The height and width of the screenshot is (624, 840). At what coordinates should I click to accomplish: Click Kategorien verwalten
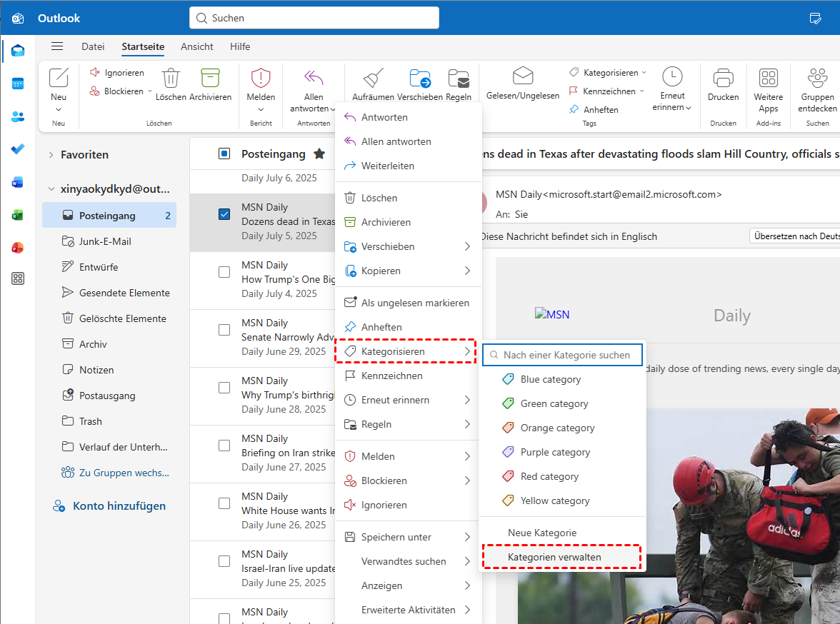pyautogui.click(x=554, y=557)
